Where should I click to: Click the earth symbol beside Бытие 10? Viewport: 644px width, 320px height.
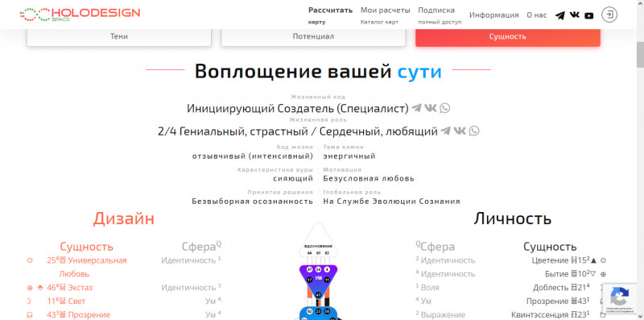[603, 274]
